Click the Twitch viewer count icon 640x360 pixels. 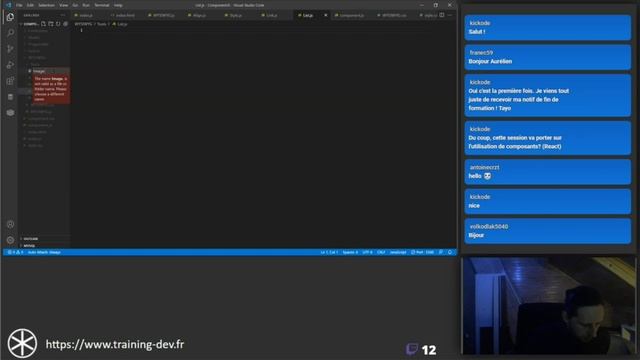[412, 349]
